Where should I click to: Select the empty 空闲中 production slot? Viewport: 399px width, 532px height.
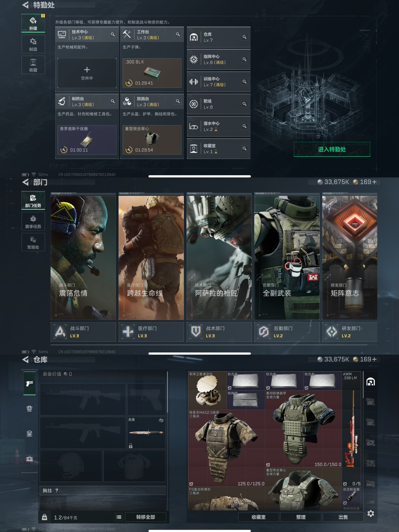(87, 73)
